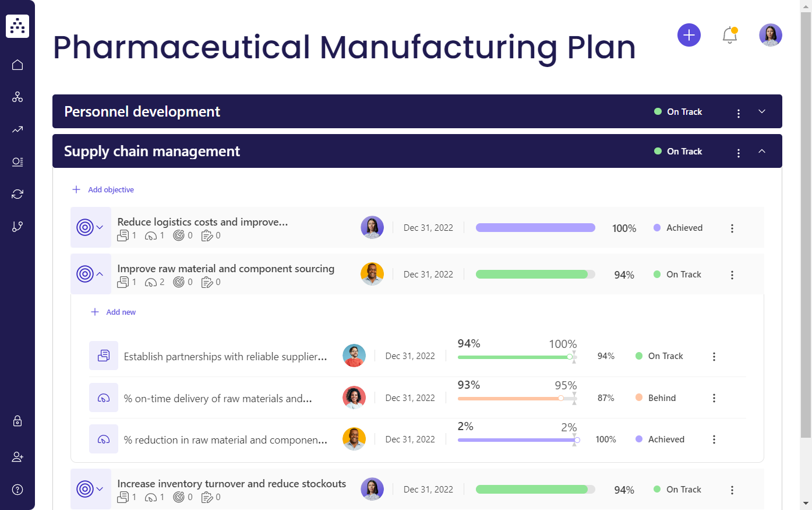Click the invite user icon near the bottom
The height and width of the screenshot is (510, 812).
(x=17, y=457)
